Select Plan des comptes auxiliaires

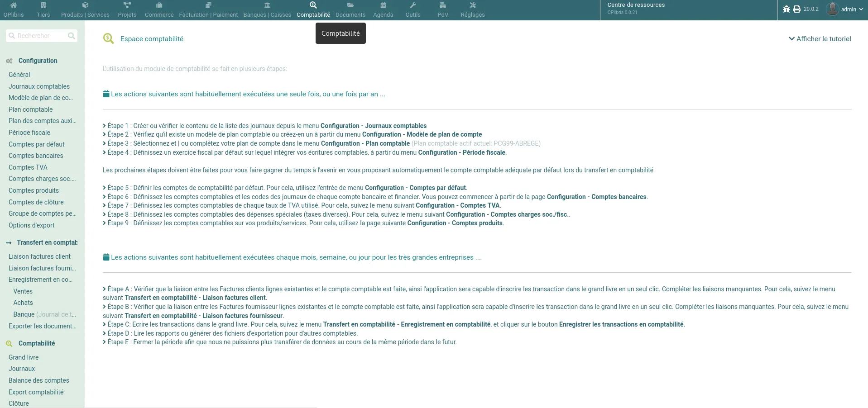pos(42,121)
